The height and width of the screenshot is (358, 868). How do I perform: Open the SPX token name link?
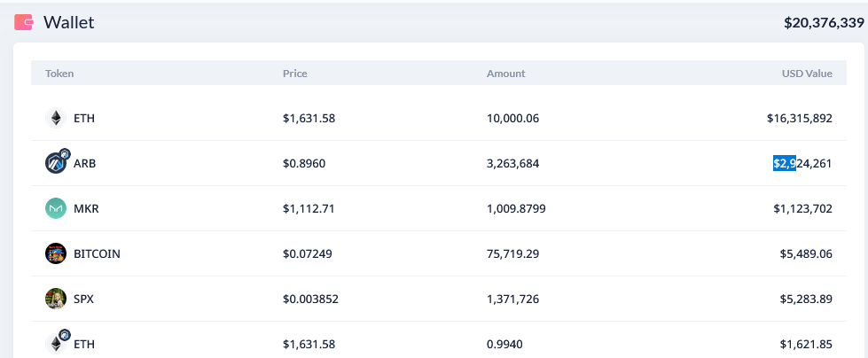84,299
